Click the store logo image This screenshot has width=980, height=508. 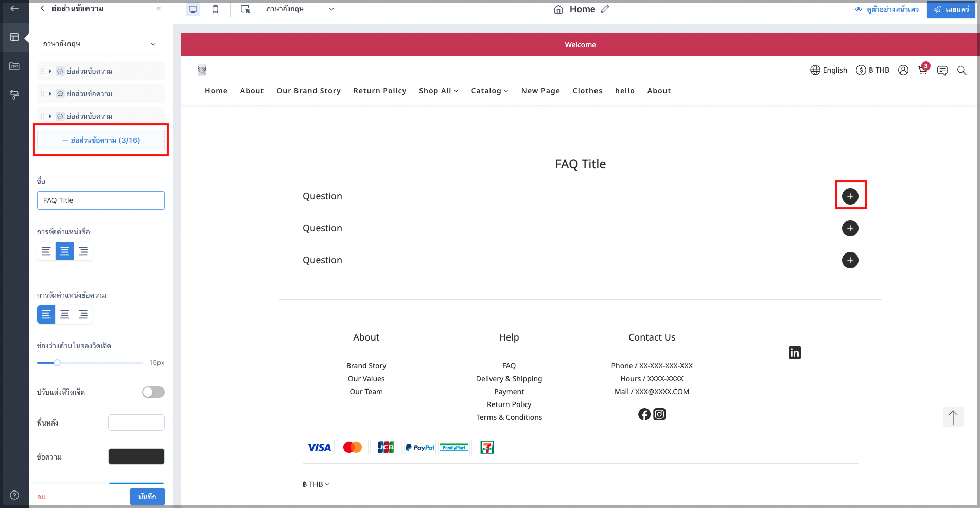[202, 70]
